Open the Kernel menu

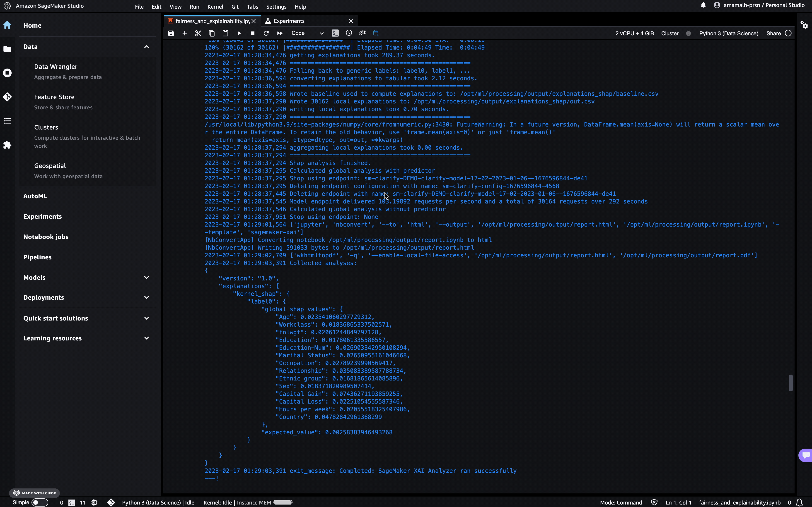click(215, 7)
